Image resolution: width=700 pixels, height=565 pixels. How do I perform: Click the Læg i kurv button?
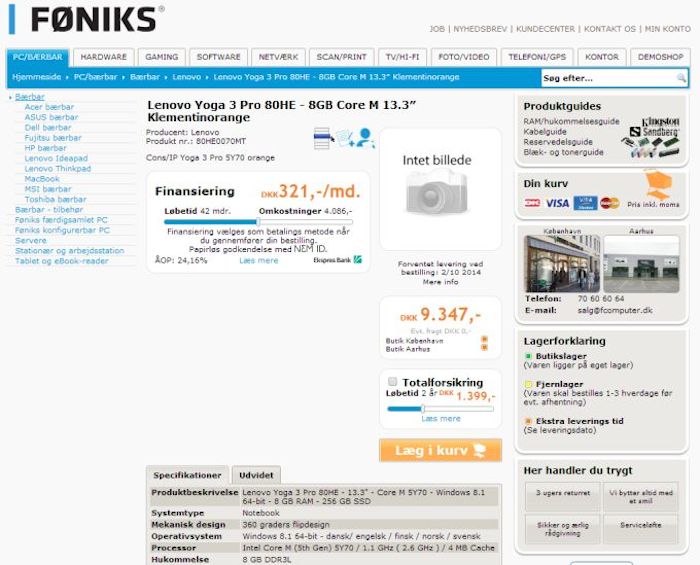tap(441, 450)
